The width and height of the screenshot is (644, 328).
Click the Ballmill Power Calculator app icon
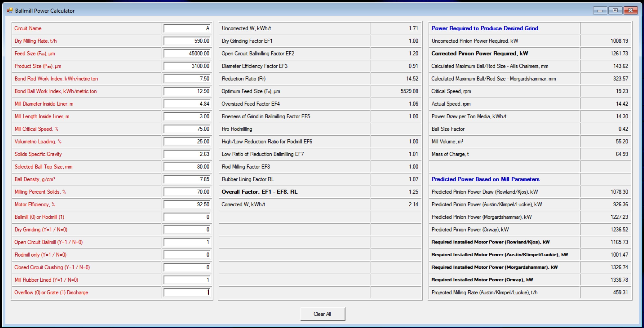pos(10,10)
